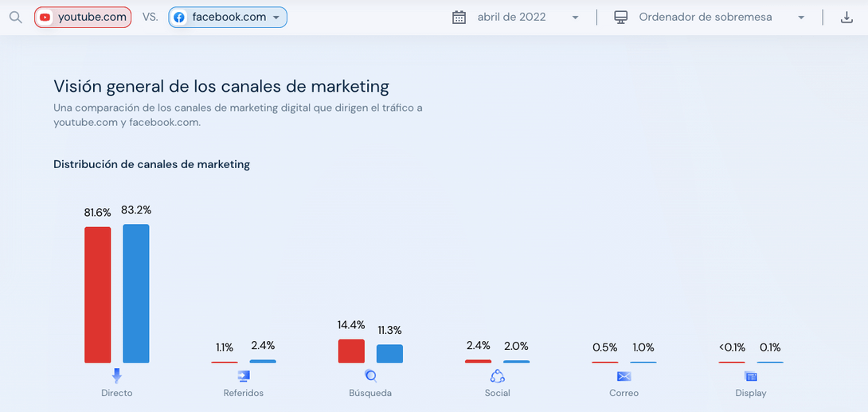Click the Directo channel arrow icon

(117, 376)
